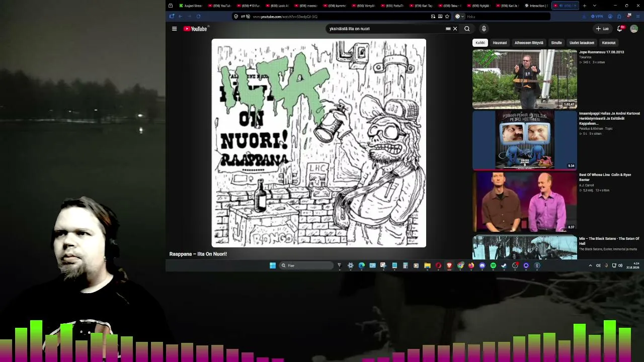Viewport: 644px width, 362px height.
Task: Select the Sinulle filter chip
Action: point(556,43)
